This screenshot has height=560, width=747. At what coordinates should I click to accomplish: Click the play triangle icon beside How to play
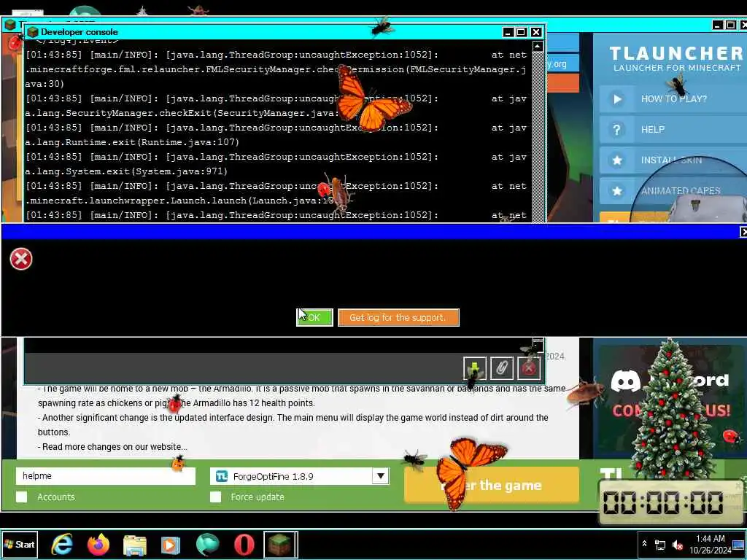(617, 99)
